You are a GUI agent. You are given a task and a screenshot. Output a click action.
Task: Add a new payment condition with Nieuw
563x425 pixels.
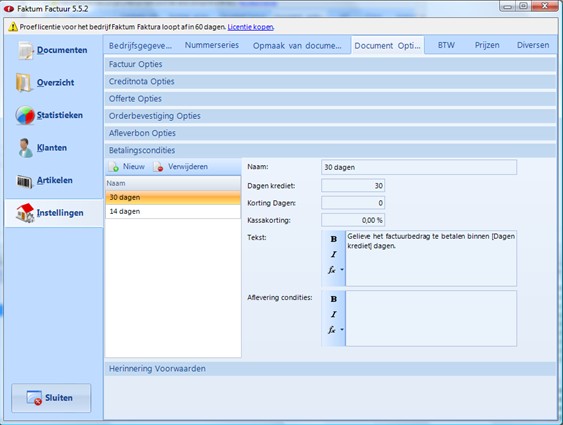tap(127, 167)
